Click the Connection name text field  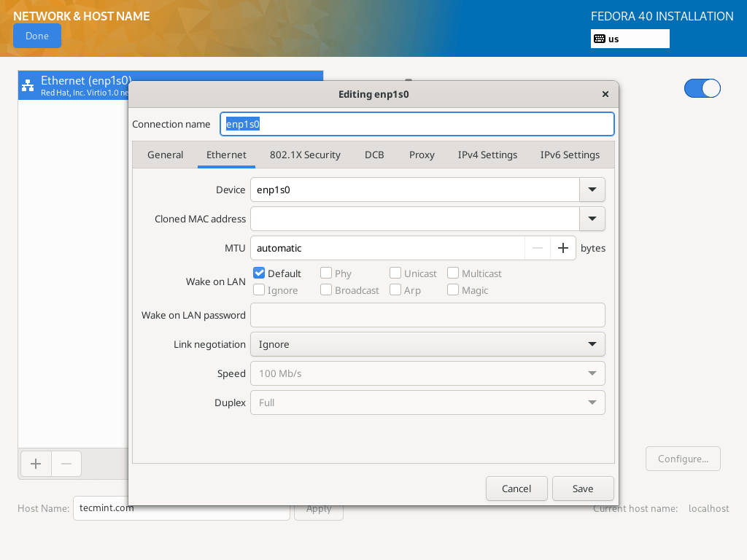pos(417,124)
